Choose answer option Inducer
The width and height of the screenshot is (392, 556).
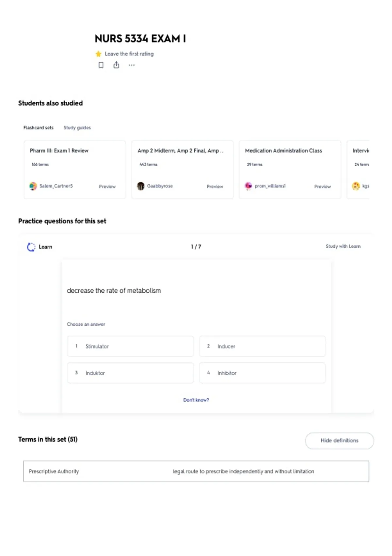[262, 346]
